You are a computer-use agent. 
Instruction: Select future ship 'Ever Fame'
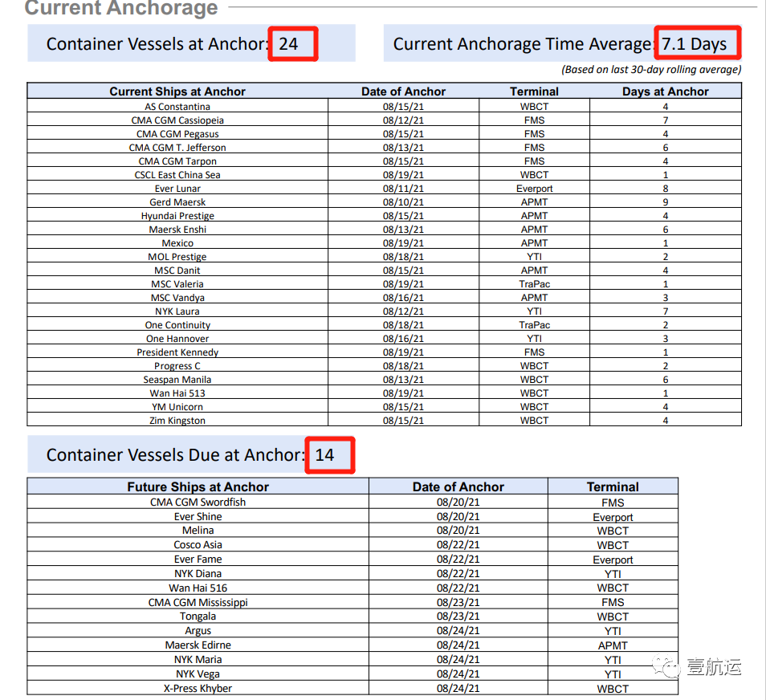point(198,560)
